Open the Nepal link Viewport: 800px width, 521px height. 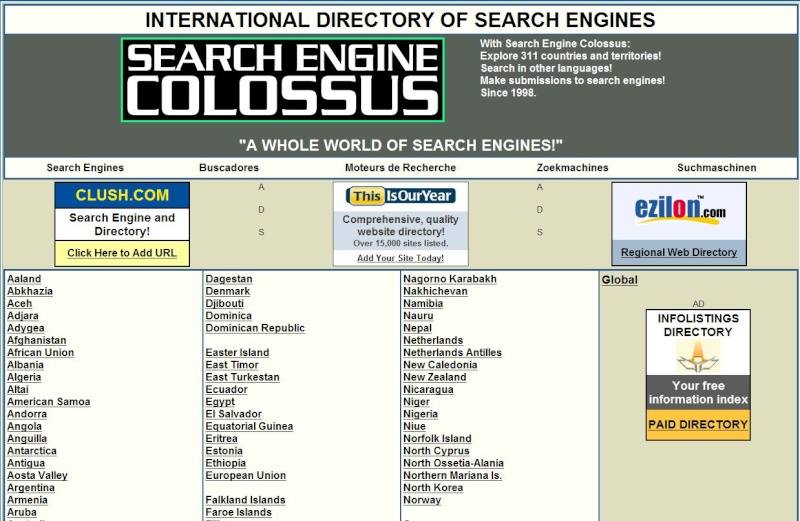[417, 328]
